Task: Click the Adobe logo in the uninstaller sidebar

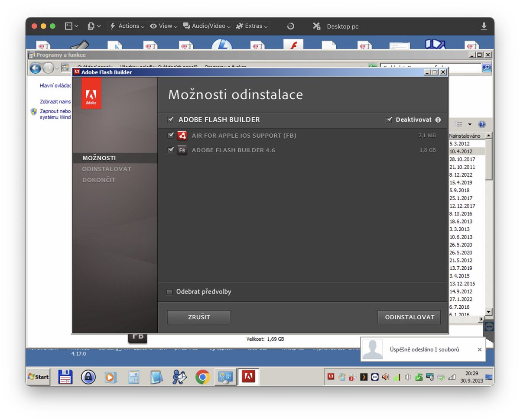Action: [x=91, y=94]
